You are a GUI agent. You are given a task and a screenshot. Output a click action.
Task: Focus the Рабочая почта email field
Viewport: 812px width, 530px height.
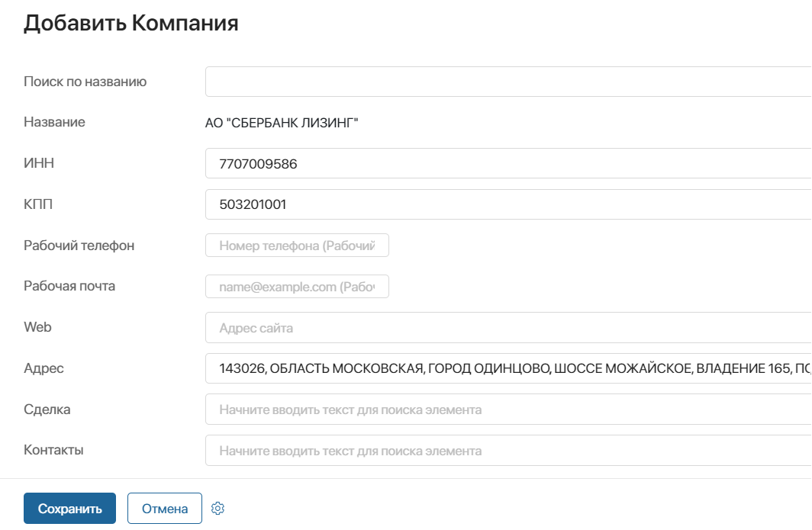pos(298,286)
